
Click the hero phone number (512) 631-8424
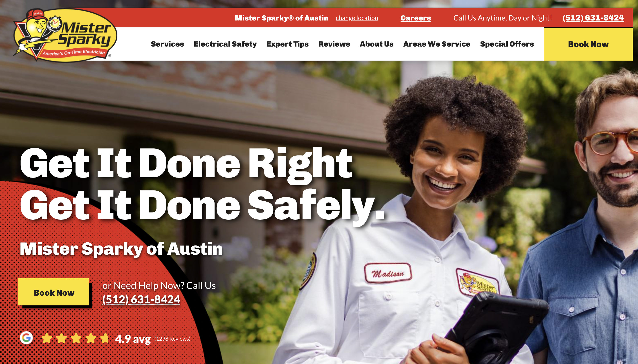point(141,299)
